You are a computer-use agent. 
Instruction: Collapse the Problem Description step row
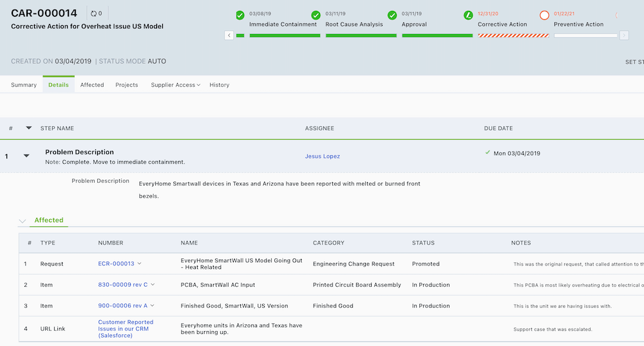tap(26, 155)
